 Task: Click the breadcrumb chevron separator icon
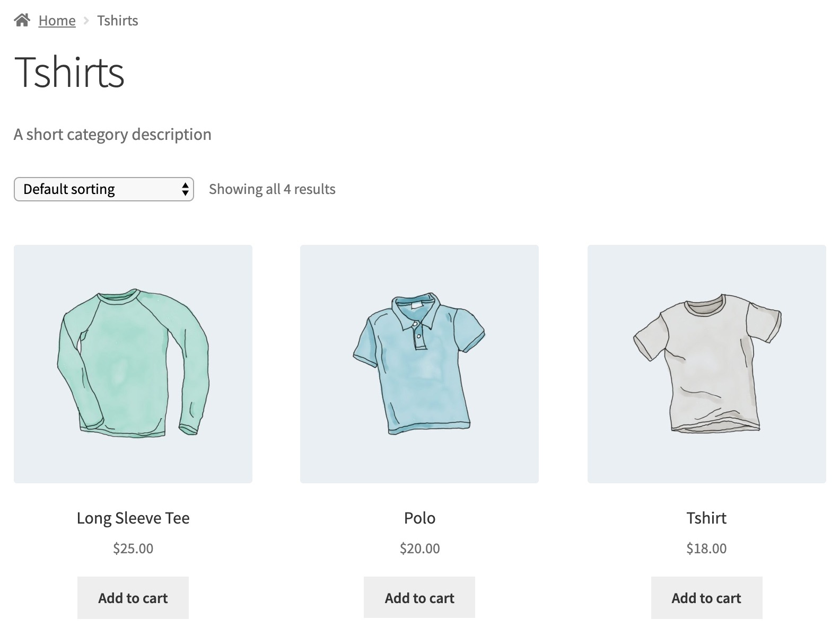pos(86,21)
